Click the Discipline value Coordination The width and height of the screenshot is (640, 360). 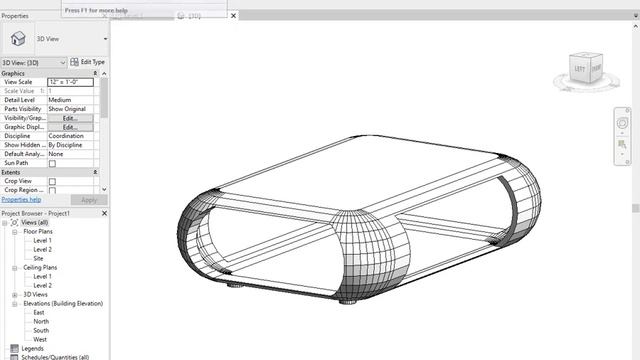pos(70,136)
